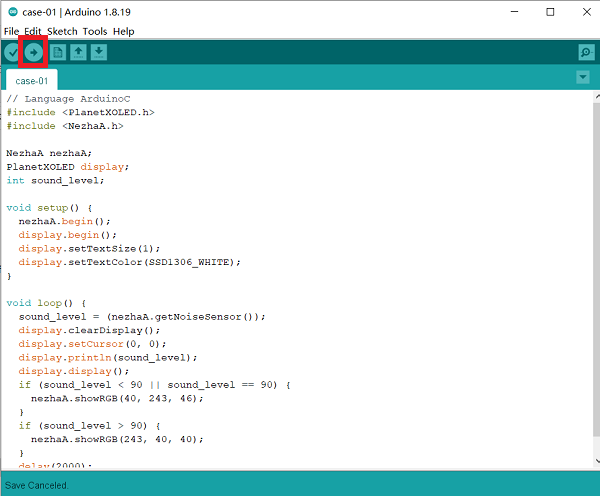600x496 pixels.
Task: Open a sketch with the Open icon
Action: pos(78,52)
